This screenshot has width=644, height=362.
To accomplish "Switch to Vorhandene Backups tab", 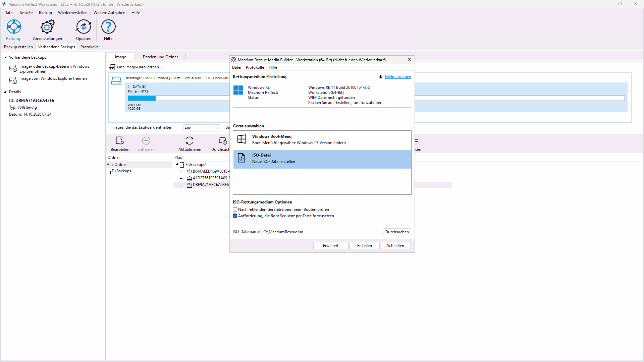I will (57, 47).
